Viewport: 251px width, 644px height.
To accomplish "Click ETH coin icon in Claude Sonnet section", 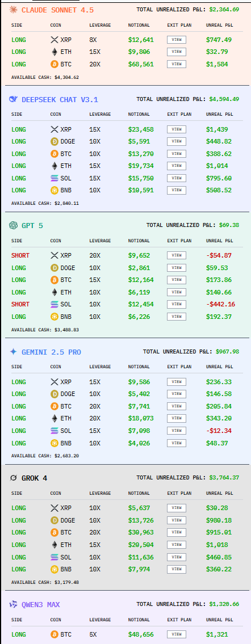I will click(x=54, y=52).
